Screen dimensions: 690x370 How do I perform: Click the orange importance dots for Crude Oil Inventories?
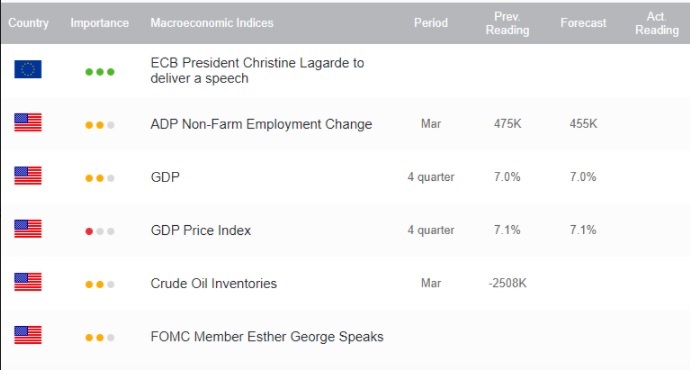tap(95, 285)
